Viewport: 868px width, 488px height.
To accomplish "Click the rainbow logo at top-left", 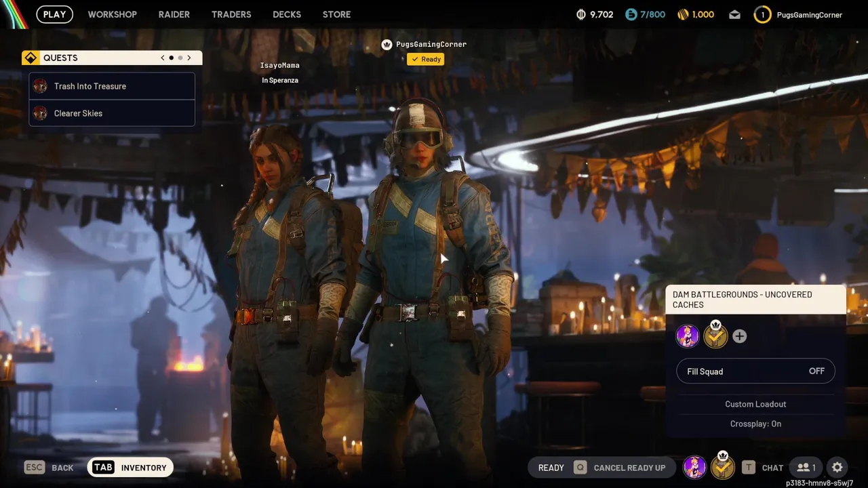I will tap(14, 14).
